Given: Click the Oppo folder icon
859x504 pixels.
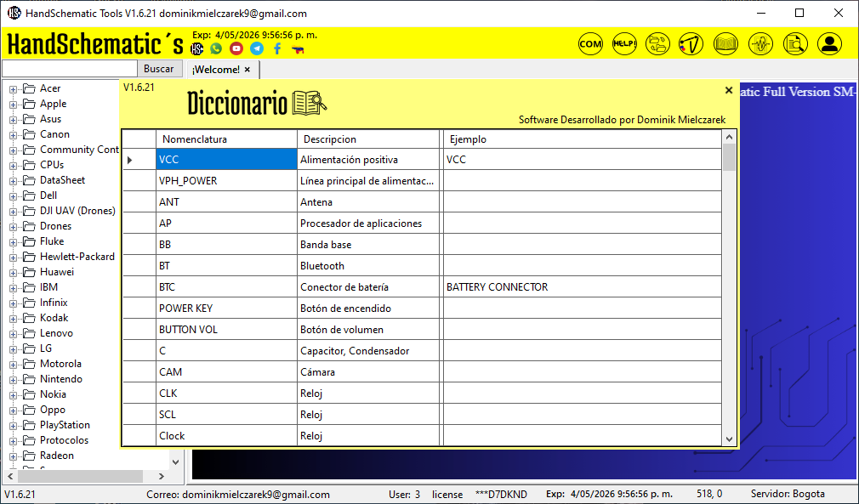Looking at the screenshot, I should click(29, 410).
